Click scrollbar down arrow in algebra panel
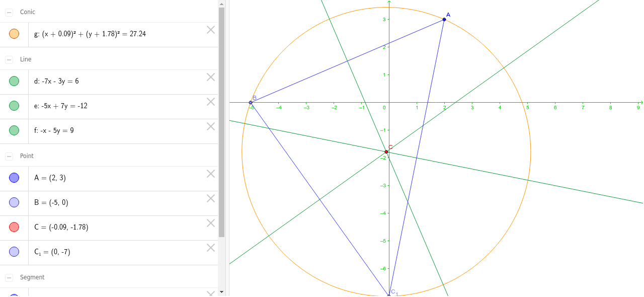644x297 pixels. click(221, 291)
